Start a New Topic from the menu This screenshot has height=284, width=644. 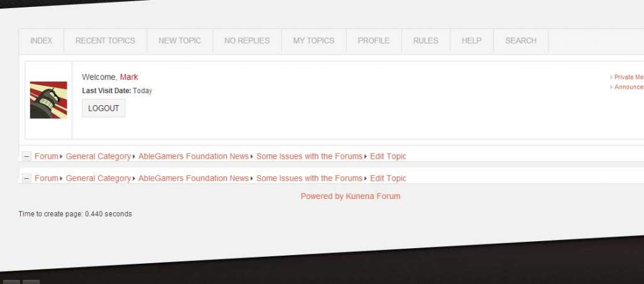click(180, 40)
